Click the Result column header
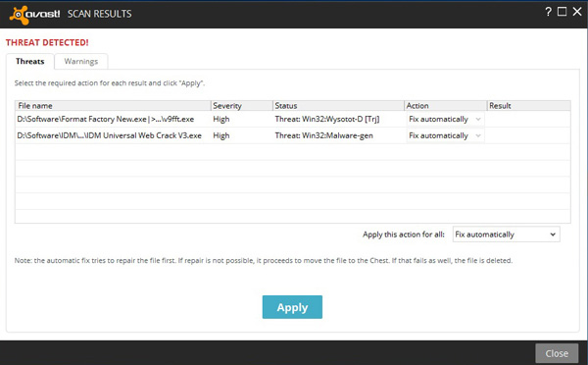The height and width of the screenshot is (365, 588). tap(529, 106)
